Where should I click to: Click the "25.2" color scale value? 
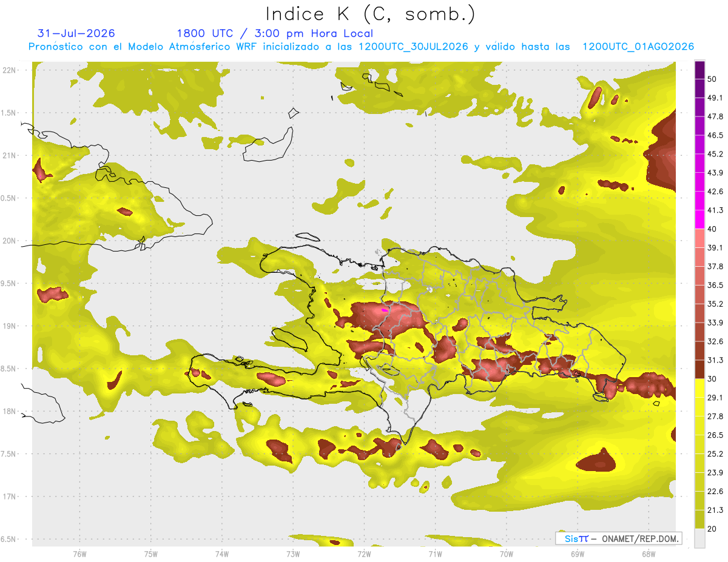715,453
